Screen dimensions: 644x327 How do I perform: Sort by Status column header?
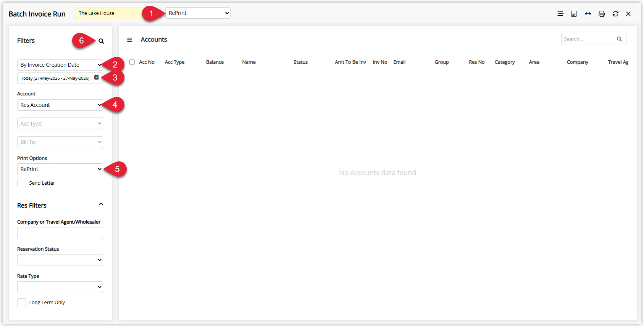[x=300, y=62]
